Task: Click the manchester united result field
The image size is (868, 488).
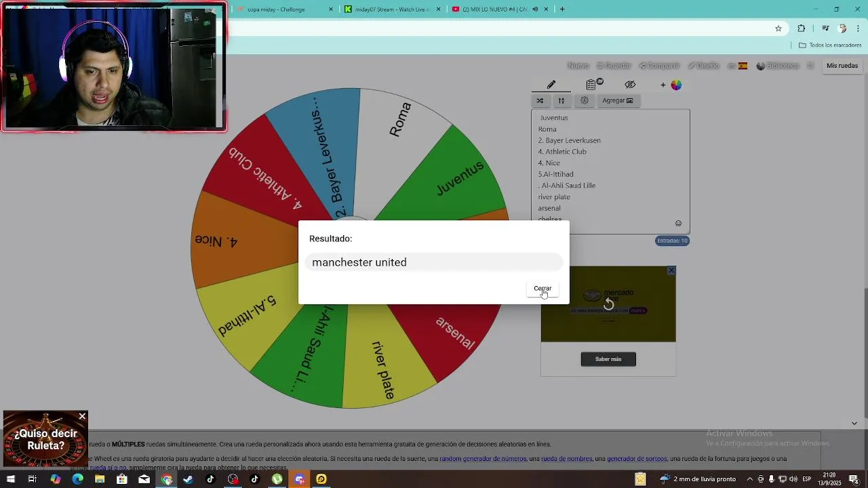Action: click(x=434, y=262)
